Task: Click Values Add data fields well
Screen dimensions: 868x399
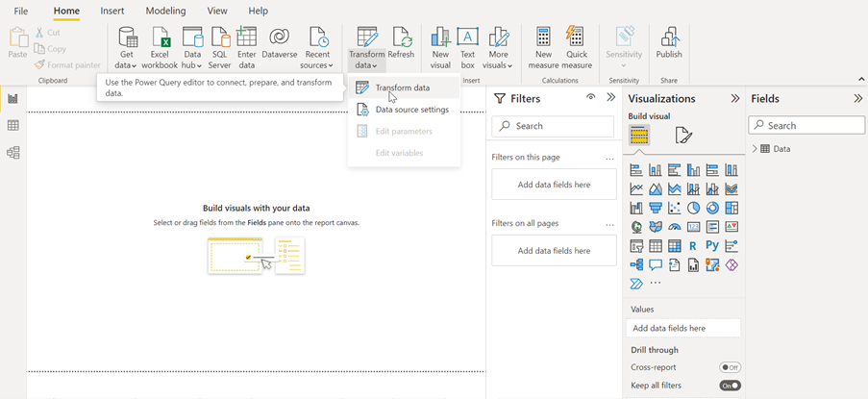Action: [683, 328]
